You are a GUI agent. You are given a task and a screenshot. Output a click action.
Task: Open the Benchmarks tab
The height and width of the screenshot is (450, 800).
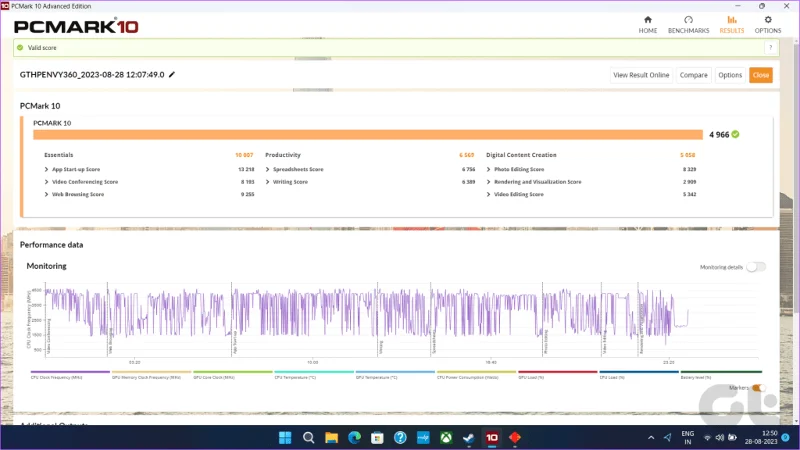[x=688, y=24]
